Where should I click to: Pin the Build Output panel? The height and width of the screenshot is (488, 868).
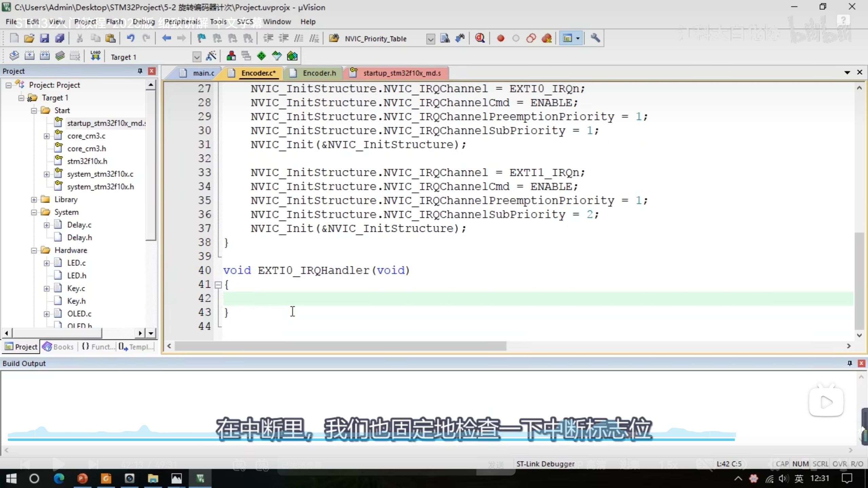(849, 363)
